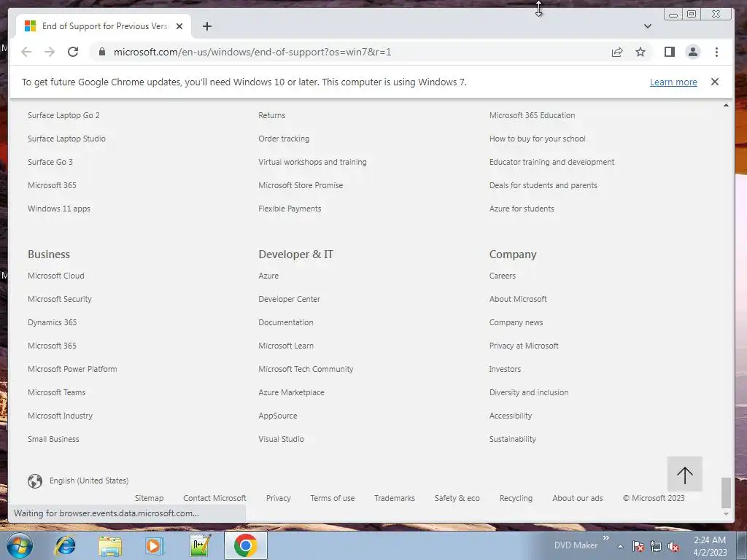Dismiss the Chrome updates notification bar
Viewport: 747px width, 560px height.
715,82
